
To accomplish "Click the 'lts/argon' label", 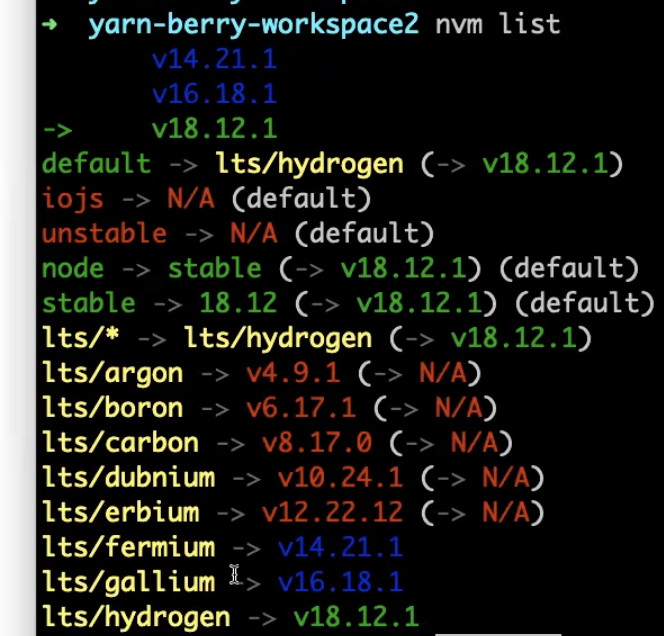I will 112,374.
